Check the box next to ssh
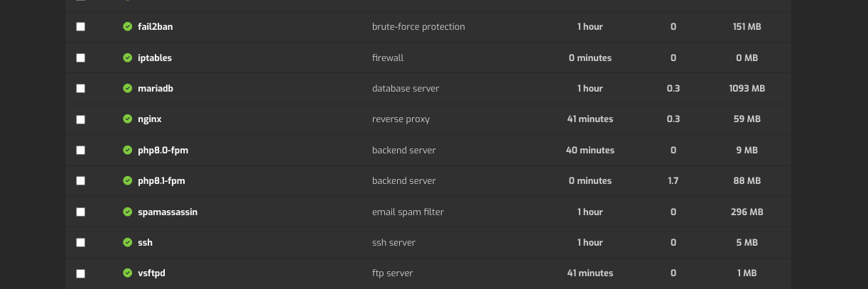This screenshot has width=868, height=289. [x=80, y=243]
